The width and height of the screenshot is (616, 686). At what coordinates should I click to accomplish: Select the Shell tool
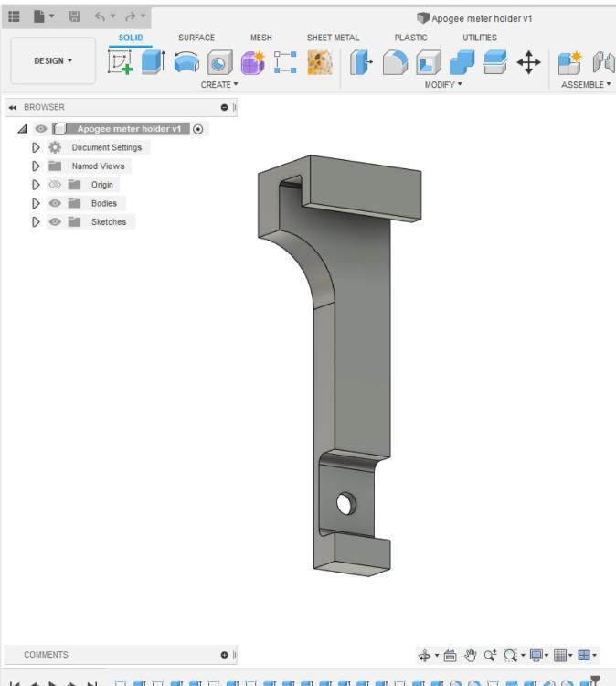pyautogui.click(x=428, y=62)
